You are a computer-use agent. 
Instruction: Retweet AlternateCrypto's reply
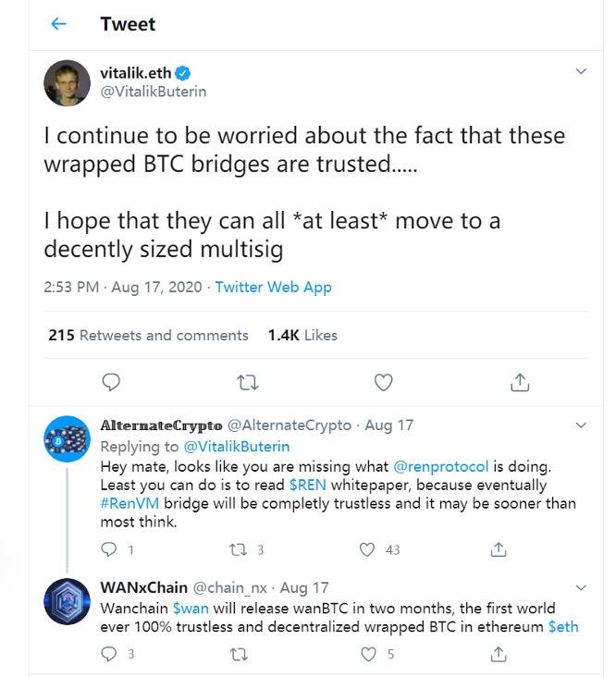239,549
